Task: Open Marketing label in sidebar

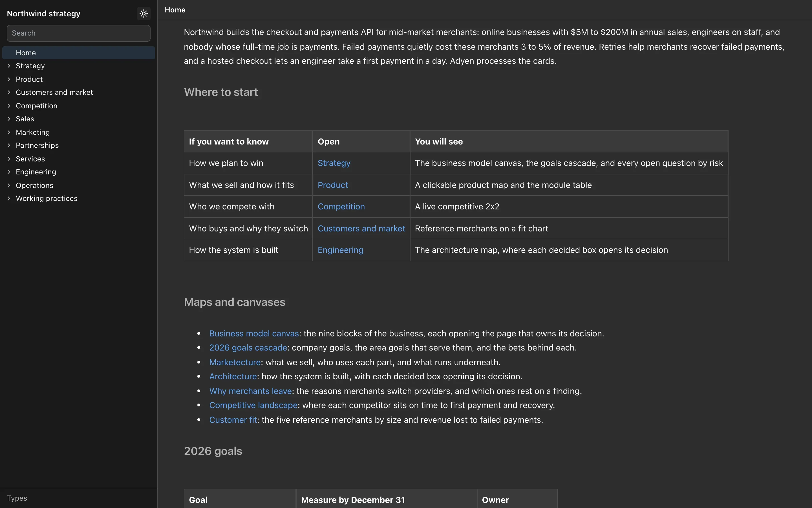Action: coord(33,132)
